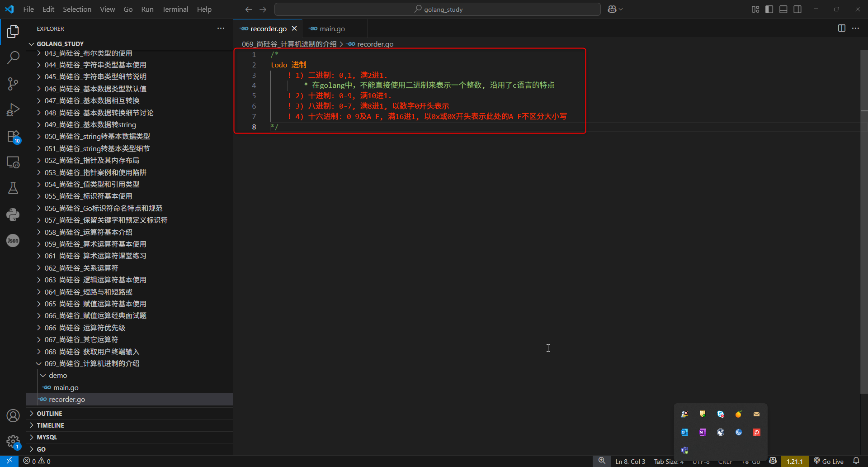This screenshot has height=467, width=868.
Task: Open the Run and Debug view
Action: (13, 110)
